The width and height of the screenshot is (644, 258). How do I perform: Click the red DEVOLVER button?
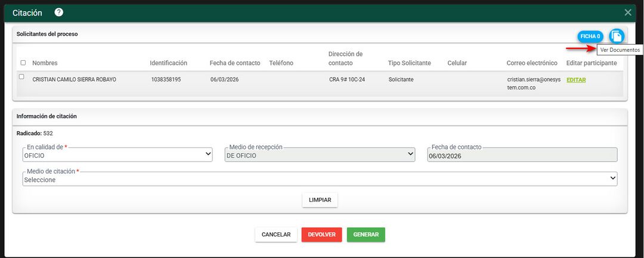[321, 235]
